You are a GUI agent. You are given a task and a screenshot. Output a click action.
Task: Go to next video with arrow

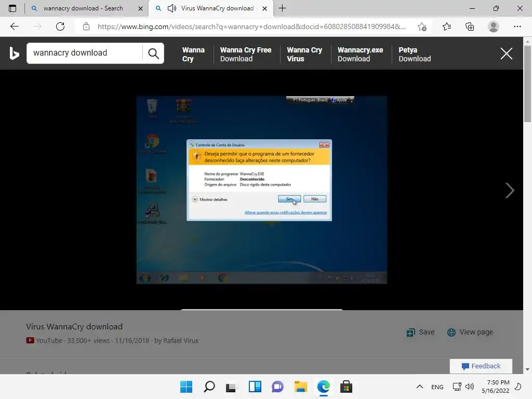[x=509, y=190]
